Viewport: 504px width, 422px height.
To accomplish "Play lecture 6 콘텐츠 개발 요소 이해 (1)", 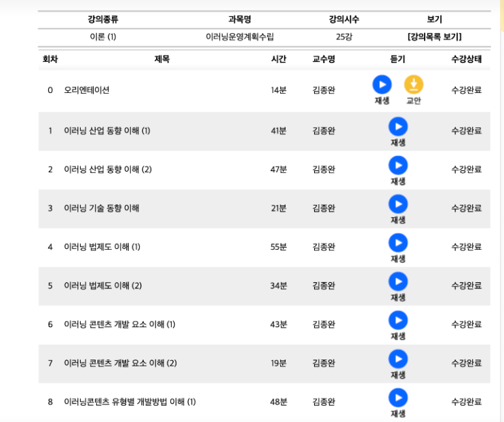I will (x=398, y=320).
